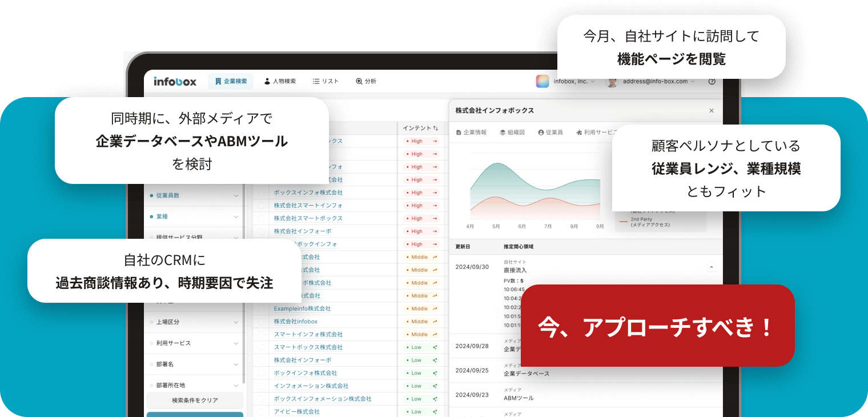
Task: Check the box for 株式会社スマートボックス row
Action: coord(261,218)
